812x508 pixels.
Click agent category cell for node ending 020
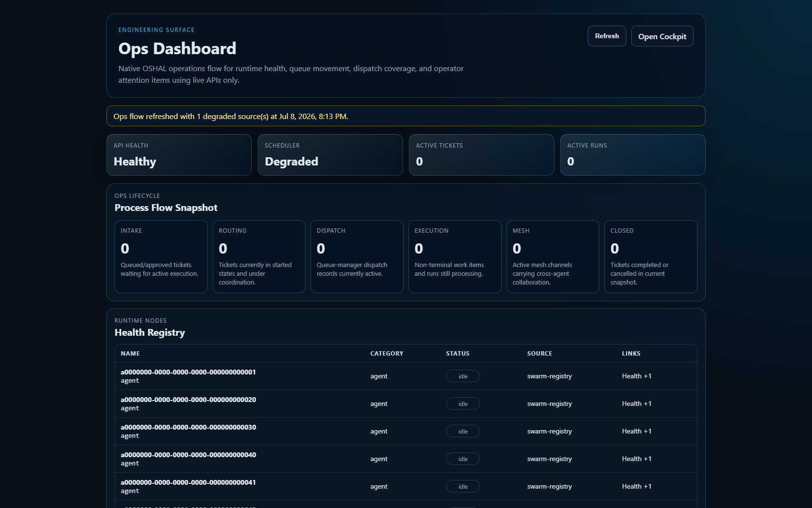tap(379, 403)
